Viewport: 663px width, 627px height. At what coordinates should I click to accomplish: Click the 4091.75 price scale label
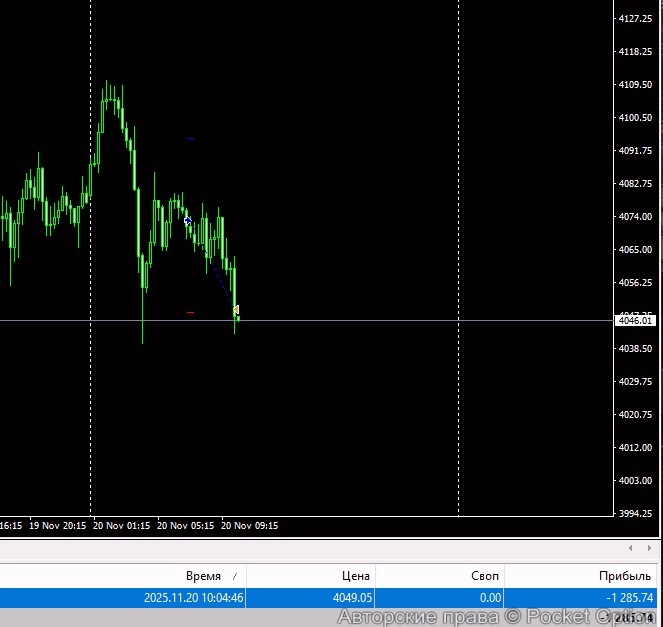coord(635,151)
